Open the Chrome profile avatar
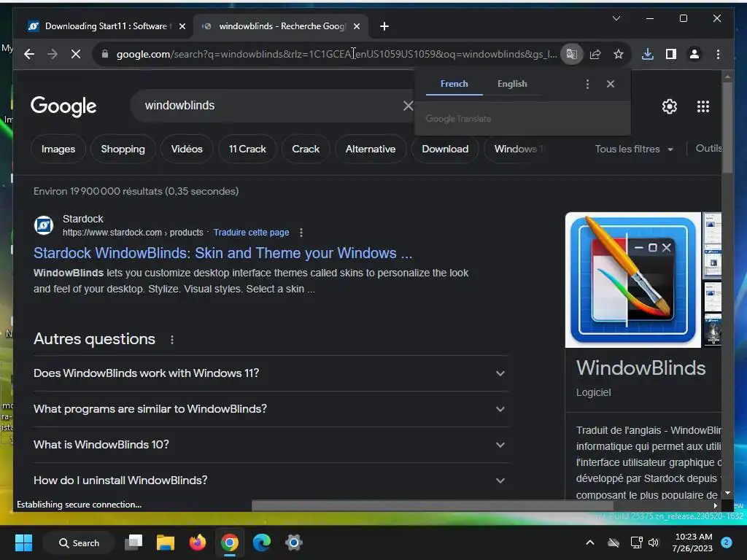The width and height of the screenshot is (747, 560). click(694, 54)
